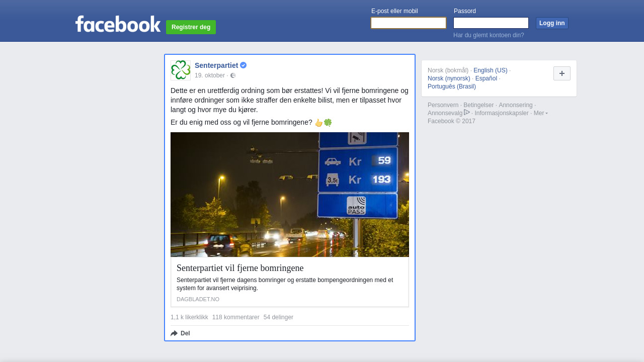Focus the Passord input field
Image resolution: width=644 pixels, height=362 pixels.
click(x=491, y=23)
